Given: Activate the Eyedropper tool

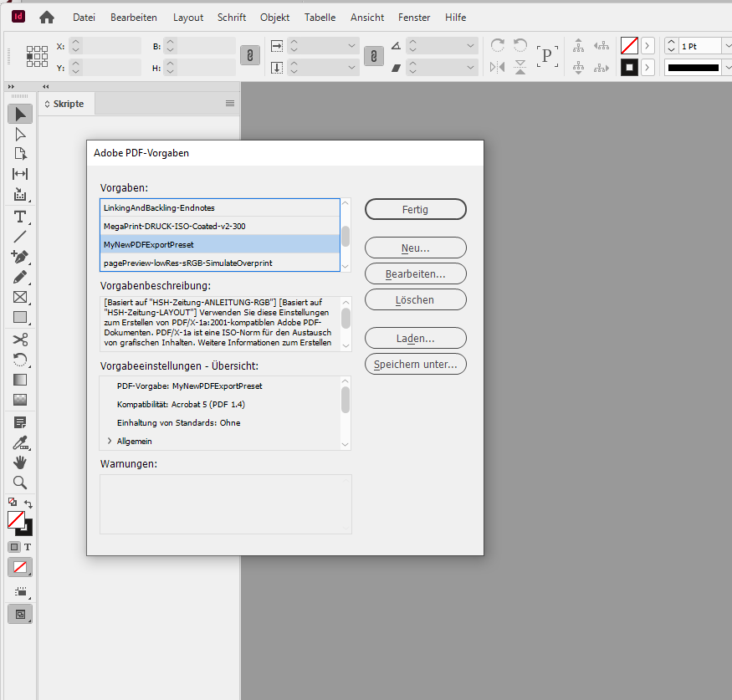Looking at the screenshot, I should pyautogui.click(x=19, y=441).
